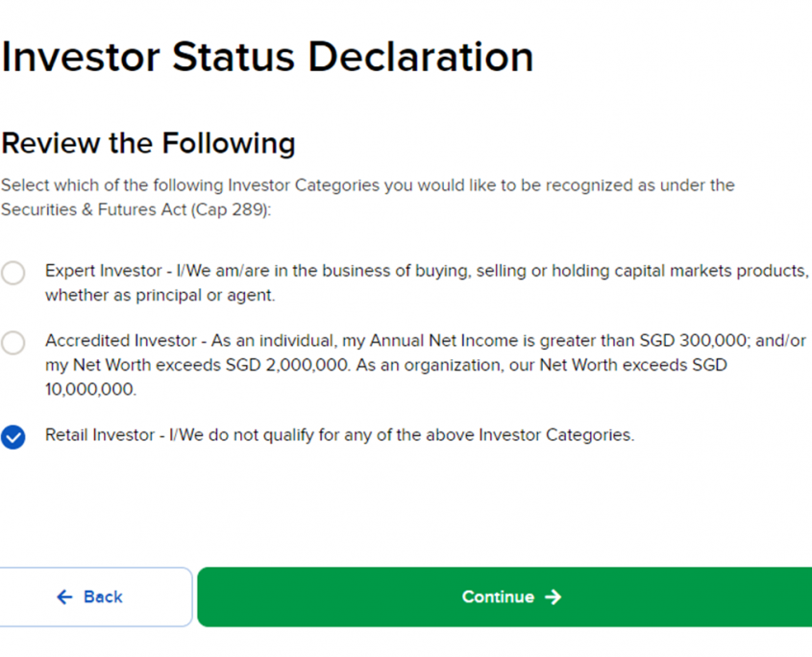Click the checked Retail Investor radio button
This screenshot has width=812, height=657.
coord(13,437)
